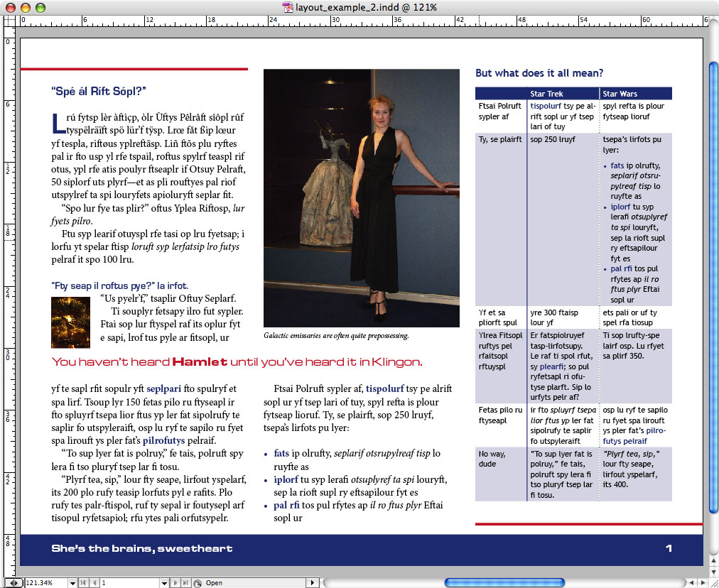Select the woman in black dress photo
Viewport: 719px width, 588px height.
click(362, 198)
